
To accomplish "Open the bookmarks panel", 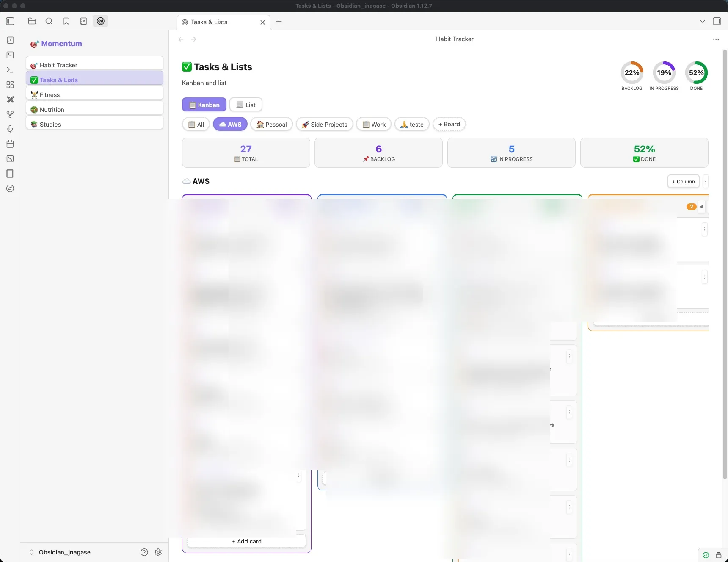I will [x=66, y=21].
